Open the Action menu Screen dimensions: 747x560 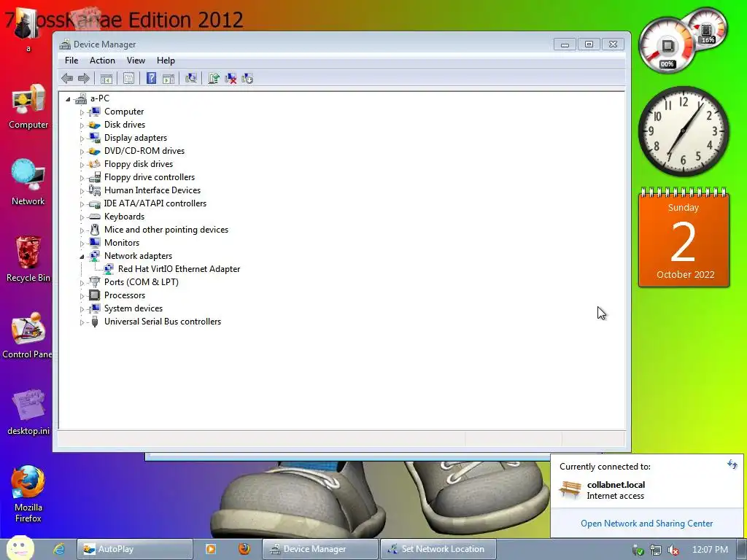(x=102, y=61)
